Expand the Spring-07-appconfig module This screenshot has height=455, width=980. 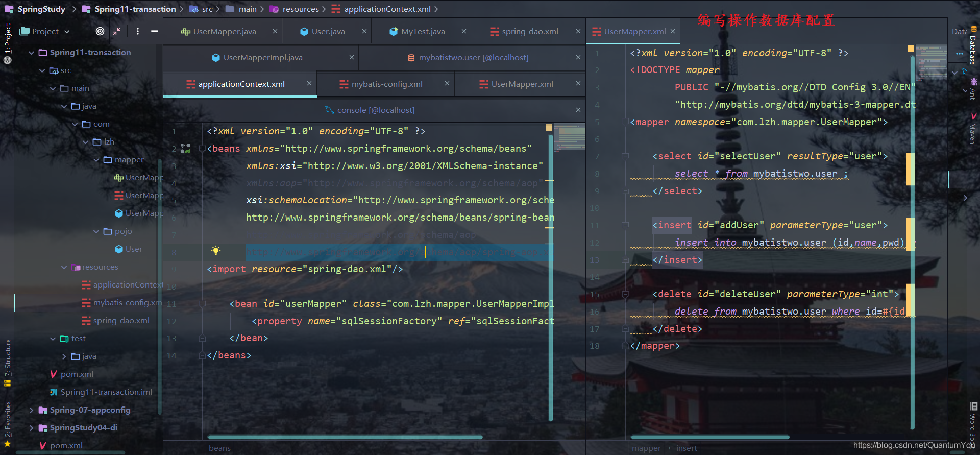[32, 410]
